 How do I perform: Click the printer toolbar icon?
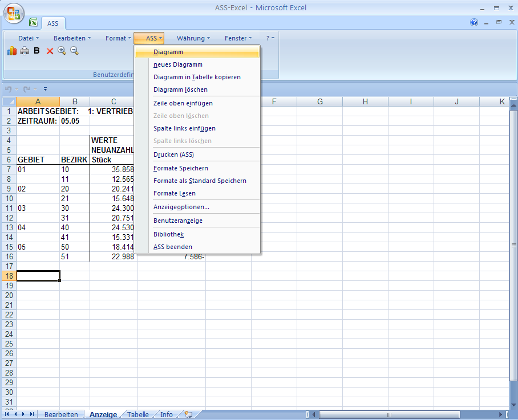pos(25,51)
